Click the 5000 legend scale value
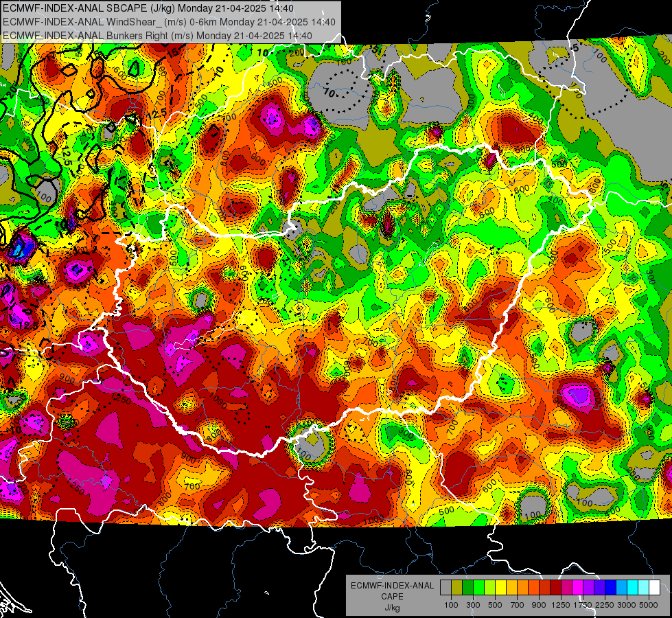The height and width of the screenshot is (618, 672). coord(649,605)
